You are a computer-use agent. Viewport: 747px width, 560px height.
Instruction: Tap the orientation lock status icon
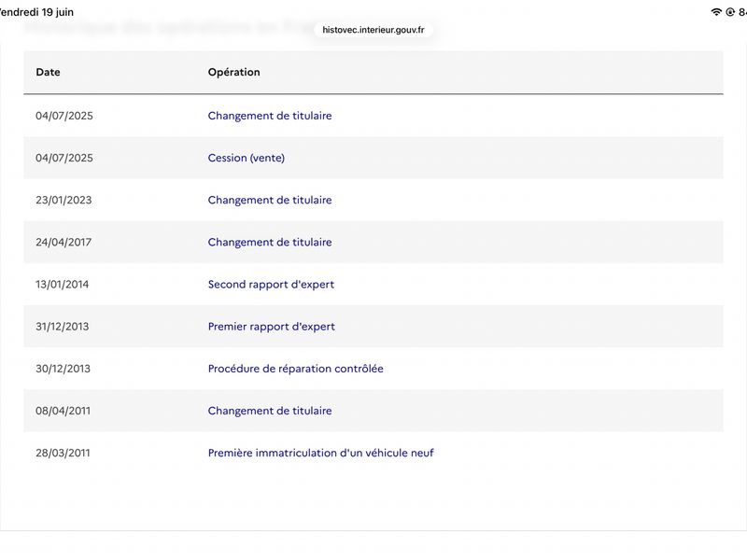[x=730, y=12]
